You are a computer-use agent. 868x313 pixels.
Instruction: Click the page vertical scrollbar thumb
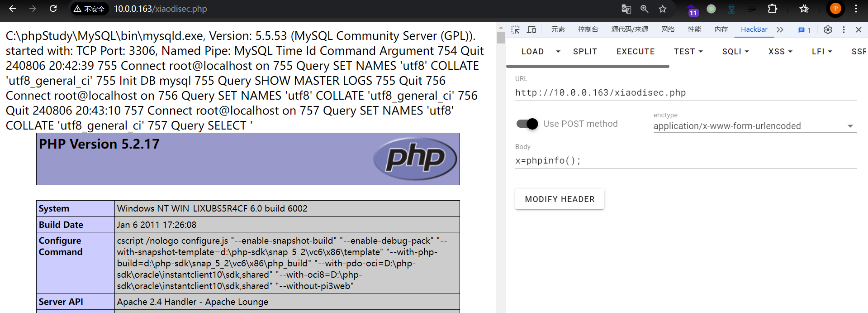[x=501, y=37]
